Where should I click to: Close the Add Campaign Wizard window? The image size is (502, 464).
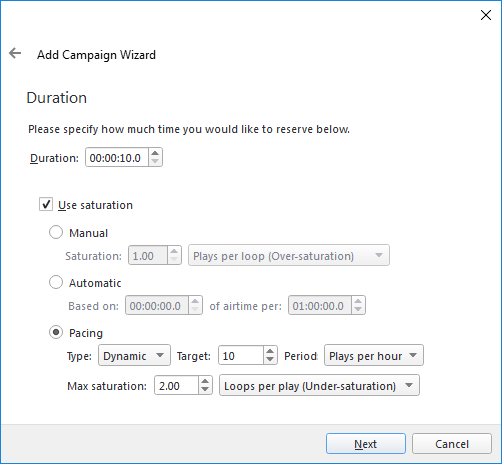tap(486, 15)
